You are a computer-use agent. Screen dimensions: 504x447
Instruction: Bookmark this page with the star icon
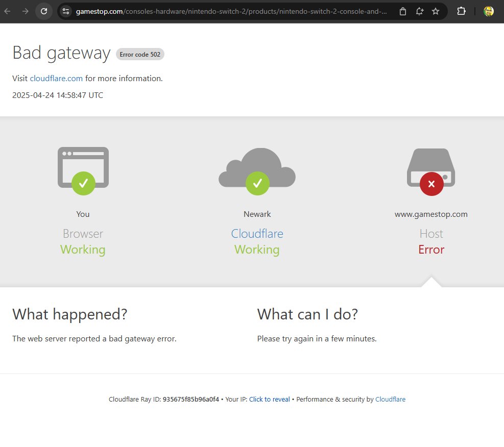(436, 12)
